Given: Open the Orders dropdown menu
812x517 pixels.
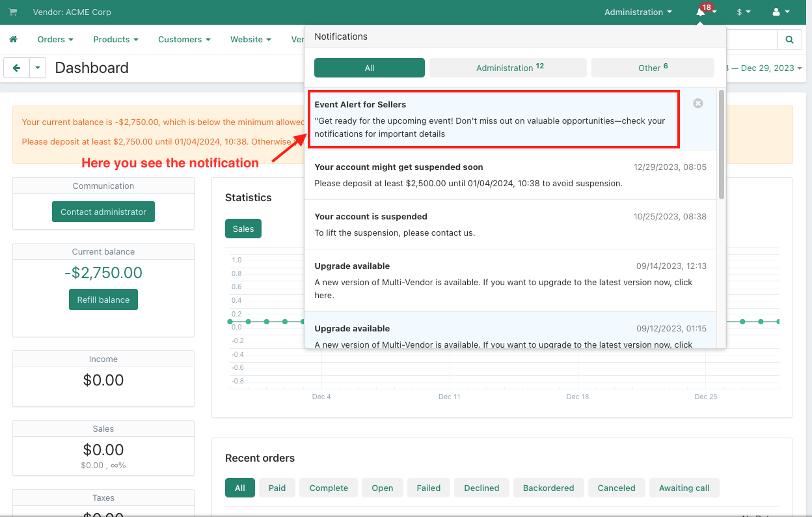Looking at the screenshot, I should click(x=55, y=40).
